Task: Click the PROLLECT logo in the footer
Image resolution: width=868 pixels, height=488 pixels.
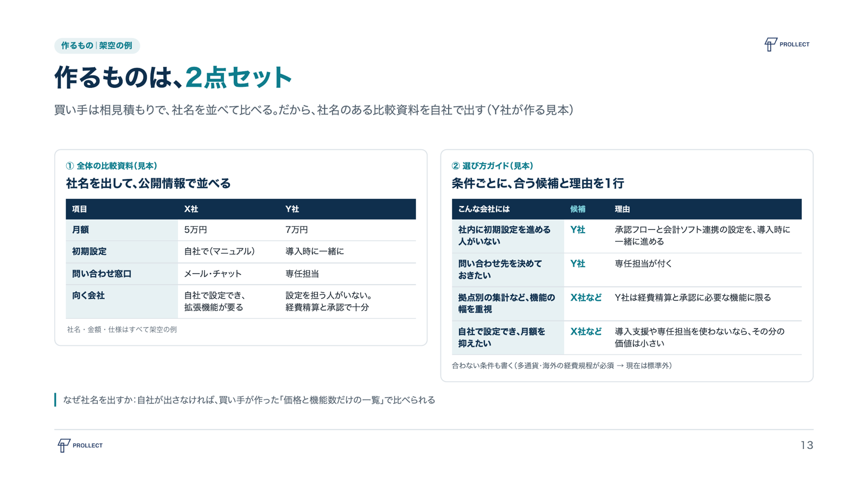Action: click(x=80, y=445)
